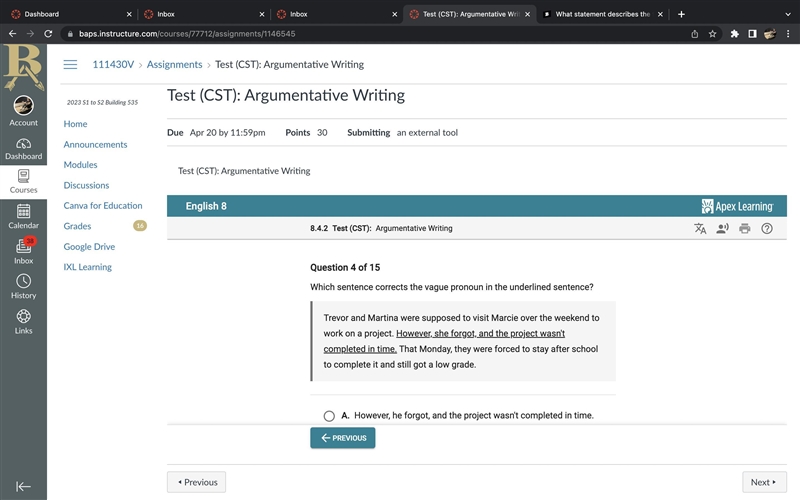Go back with blue PREVIOUS button
The width and height of the screenshot is (800, 500).
point(343,438)
